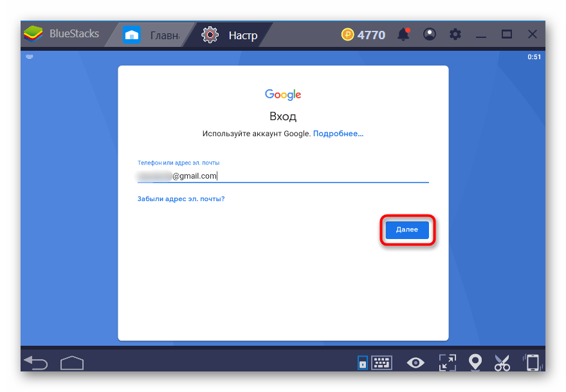Open the virtual keyboard icon
The image size is (566, 392).
click(x=381, y=363)
